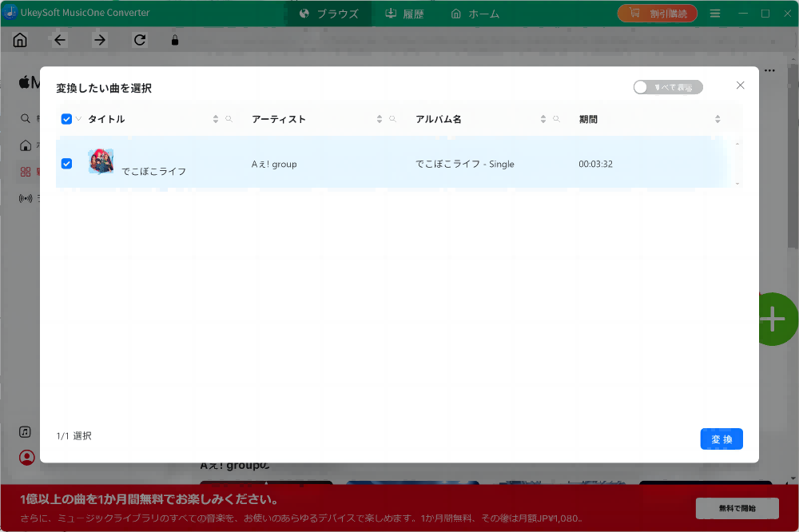Image resolution: width=799 pixels, height=532 pixels.
Task: Reload the page with refresh icon
Action: point(140,40)
